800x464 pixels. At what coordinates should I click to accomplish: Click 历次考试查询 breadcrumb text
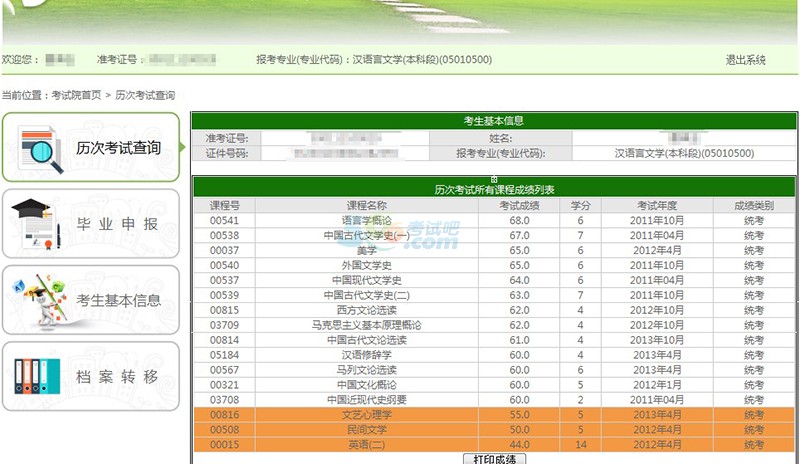point(145,95)
